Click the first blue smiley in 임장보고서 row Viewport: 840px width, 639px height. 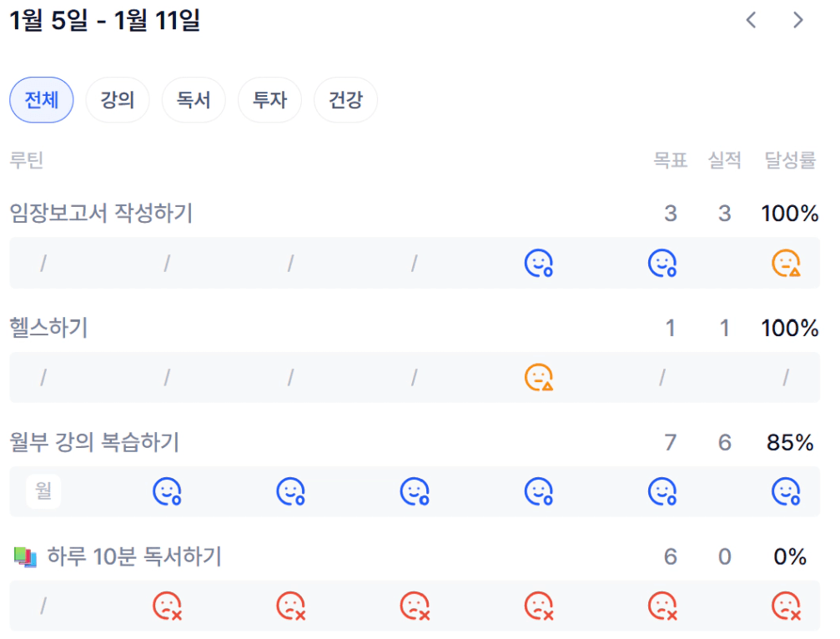click(538, 264)
